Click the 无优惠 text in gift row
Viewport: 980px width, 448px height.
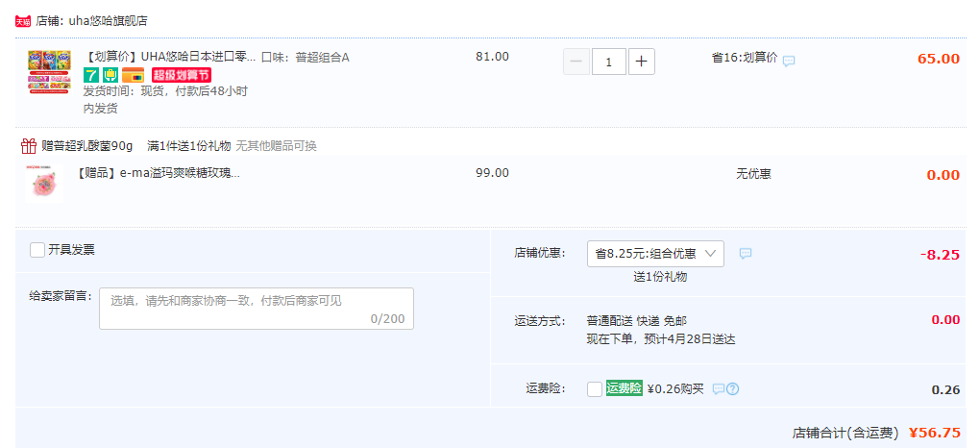coord(753,174)
